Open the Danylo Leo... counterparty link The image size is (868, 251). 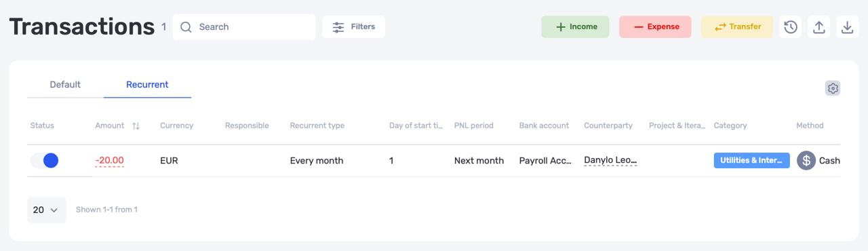tap(610, 161)
